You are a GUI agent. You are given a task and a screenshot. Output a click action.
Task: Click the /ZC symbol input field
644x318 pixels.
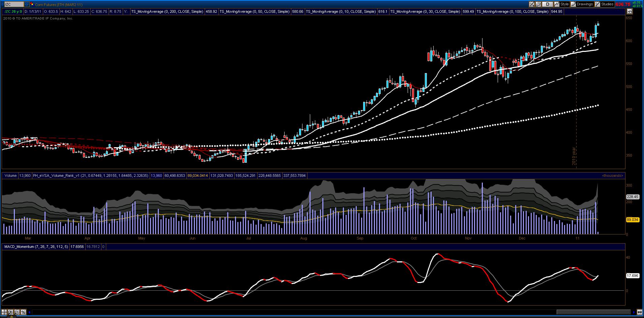pos(13,4)
